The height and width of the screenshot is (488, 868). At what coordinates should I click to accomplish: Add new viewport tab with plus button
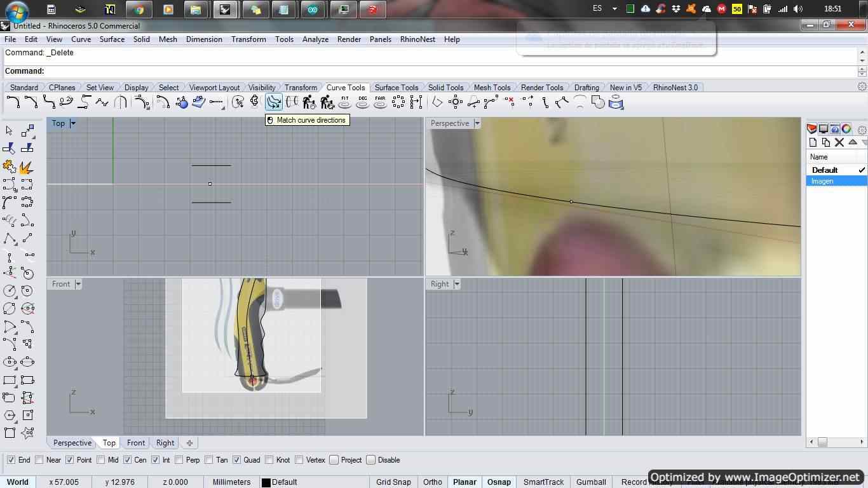click(x=189, y=443)
